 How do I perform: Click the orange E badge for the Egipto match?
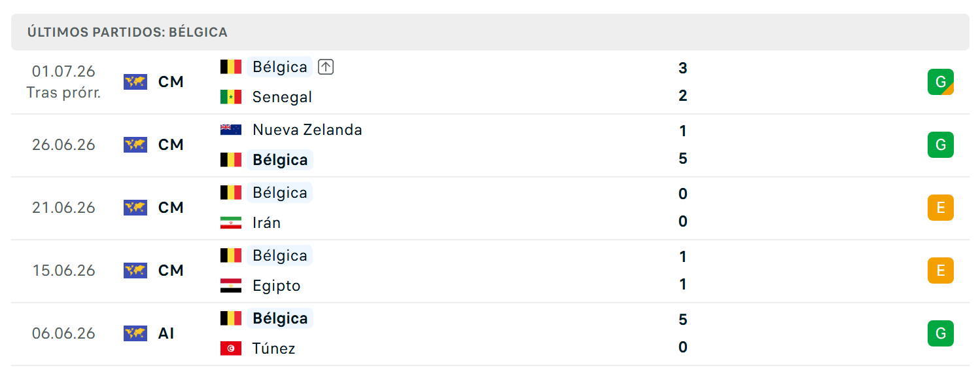click(941, 271)
